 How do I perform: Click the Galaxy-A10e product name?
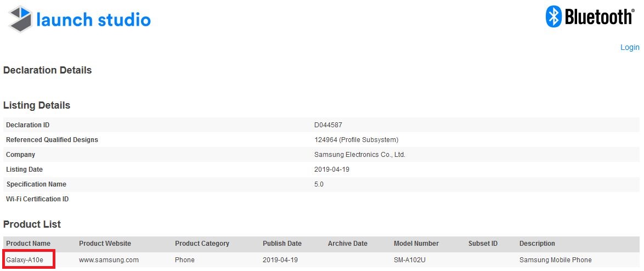click(25, 260)
